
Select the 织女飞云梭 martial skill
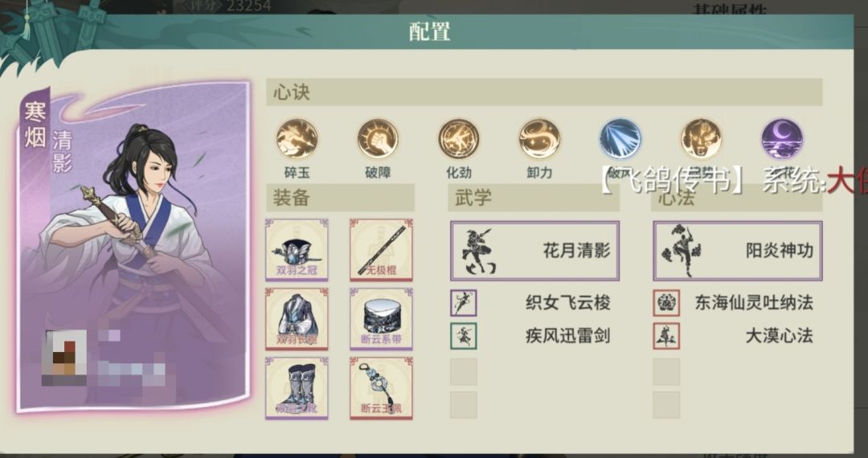[534, 303]
